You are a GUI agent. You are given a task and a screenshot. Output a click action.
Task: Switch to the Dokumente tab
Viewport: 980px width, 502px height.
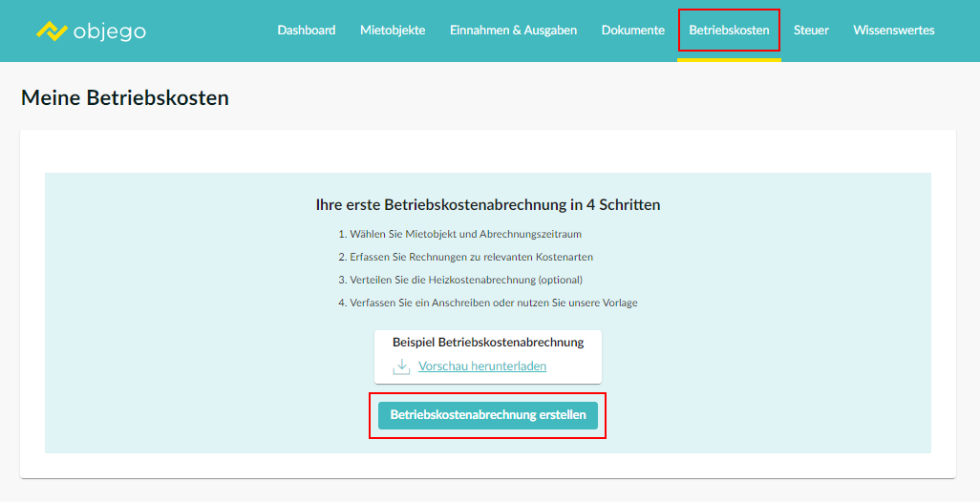click(x=632, y=31)
